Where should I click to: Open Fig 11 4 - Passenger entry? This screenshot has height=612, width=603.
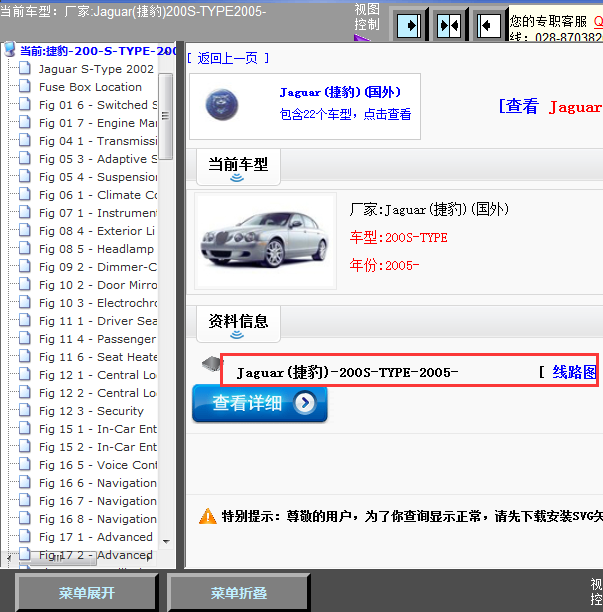pos(98,339)
